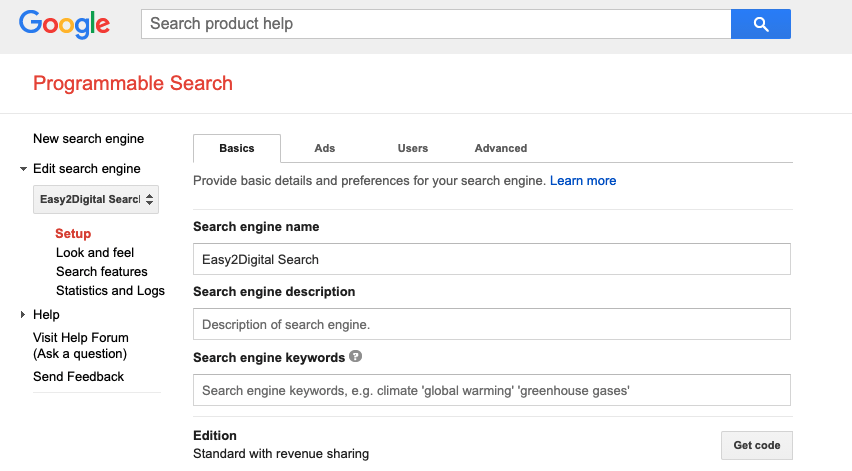This screenshot has height=471, width=852.
Task: Click the keywords help question-mark icon
Action: (355, 356)
